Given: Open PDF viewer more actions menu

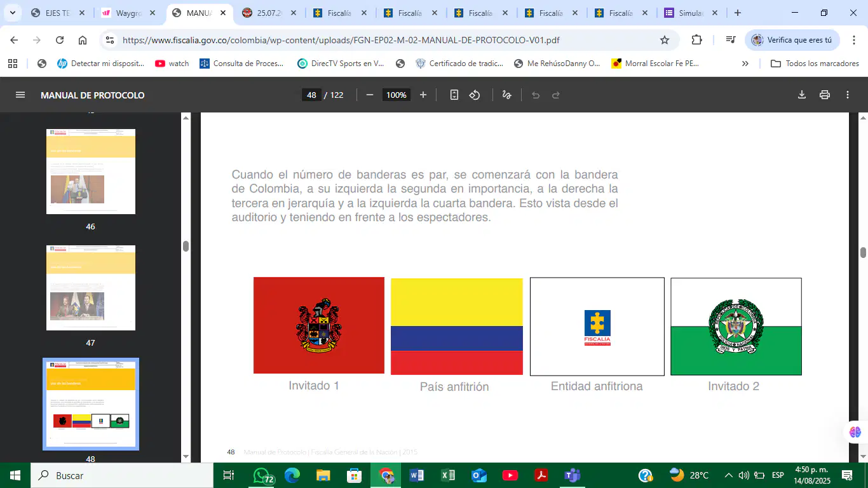Looking at the screenshot, I should [848, 95].
